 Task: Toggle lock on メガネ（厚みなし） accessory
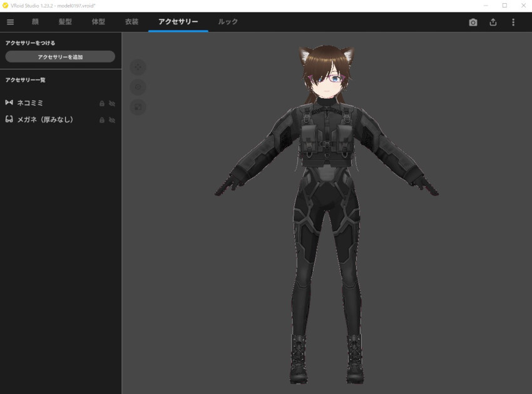(x=102, y=120)
